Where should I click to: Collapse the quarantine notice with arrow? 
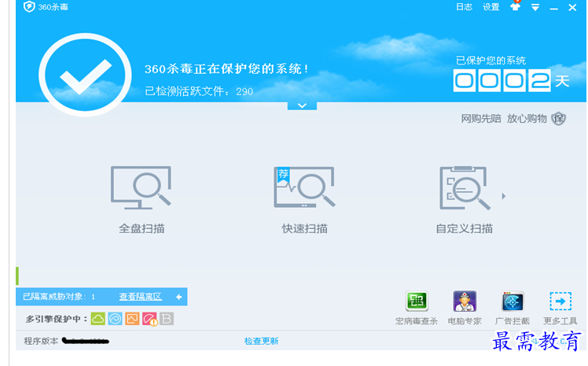pos(179,297)
